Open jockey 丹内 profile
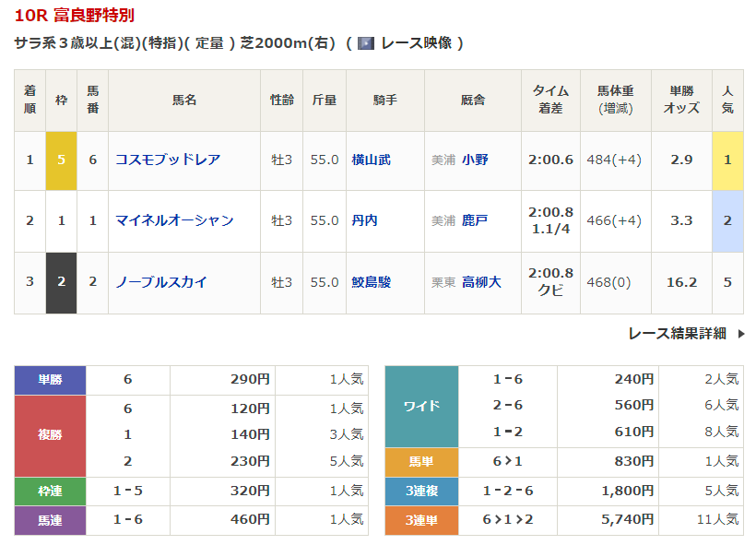756x545 pixels. tap(364, 220)
